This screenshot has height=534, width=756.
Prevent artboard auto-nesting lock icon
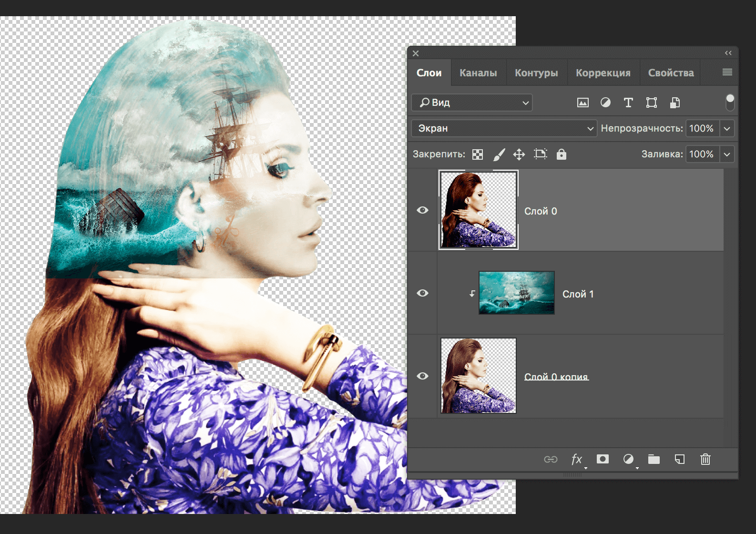[540, 154]
